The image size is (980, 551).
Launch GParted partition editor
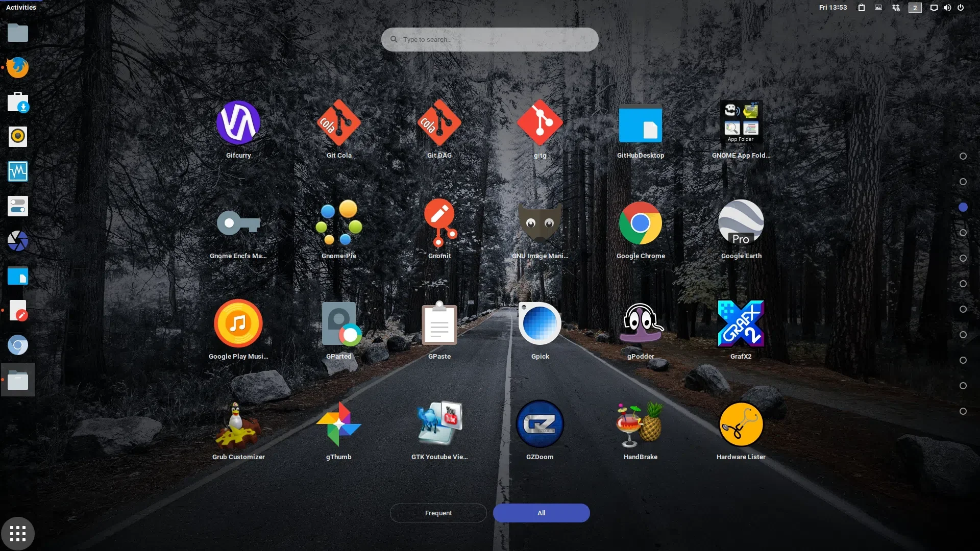[x=339, y=324]
